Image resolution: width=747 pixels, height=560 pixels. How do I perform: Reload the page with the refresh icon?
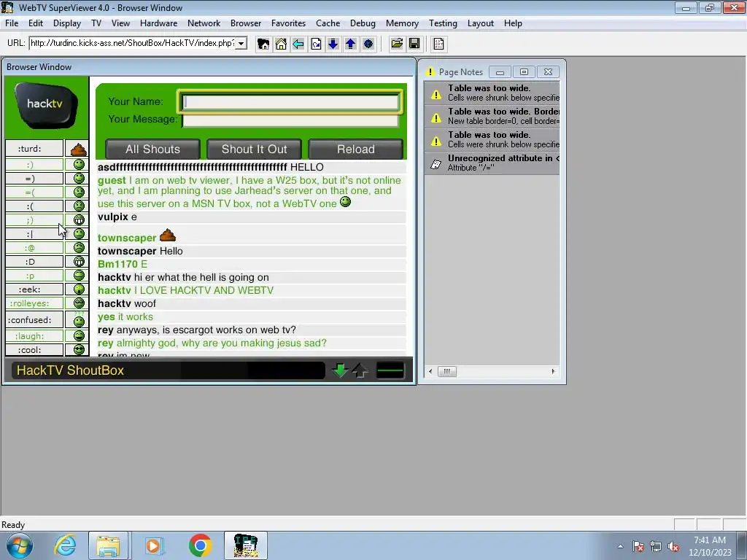point(316,44)
